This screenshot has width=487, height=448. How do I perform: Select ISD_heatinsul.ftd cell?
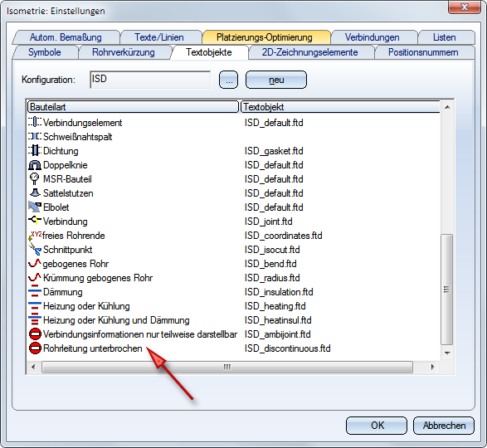click(x=278, y=320)
